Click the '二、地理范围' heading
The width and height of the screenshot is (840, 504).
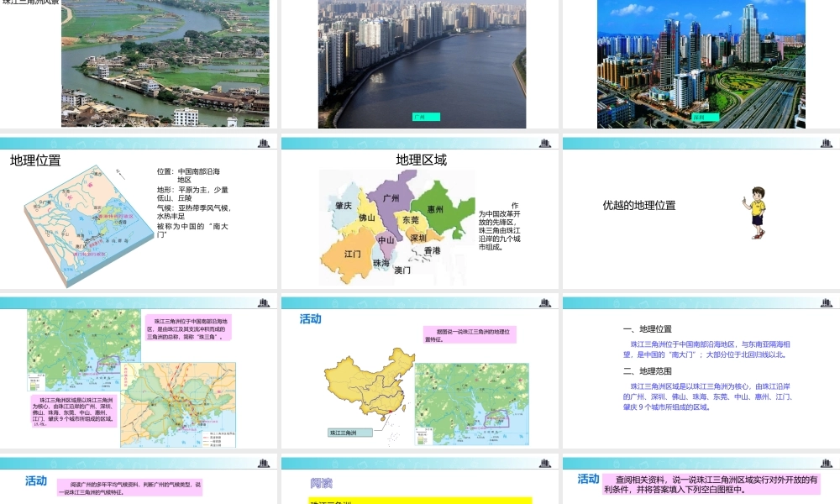(x=647, y=371)
